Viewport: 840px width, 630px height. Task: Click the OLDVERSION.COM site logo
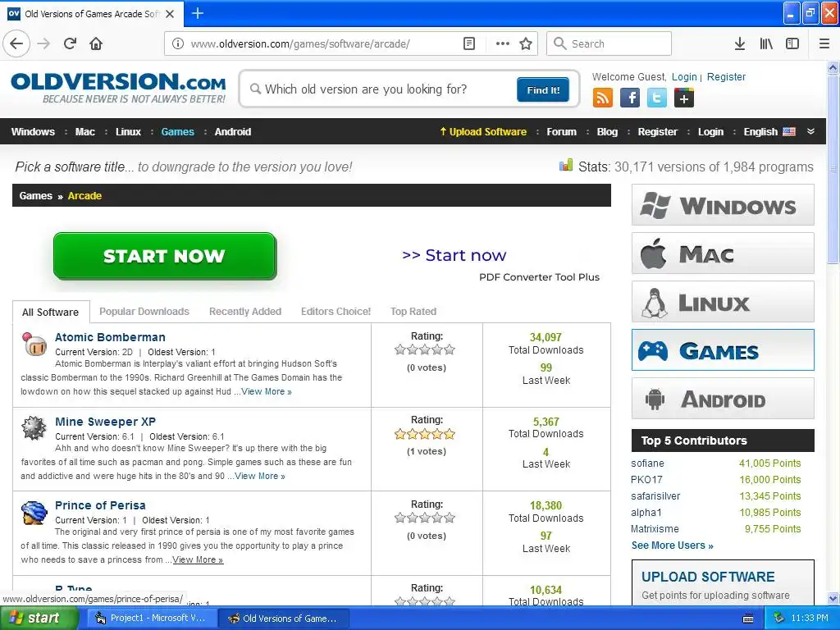click(x=118, y=87)
